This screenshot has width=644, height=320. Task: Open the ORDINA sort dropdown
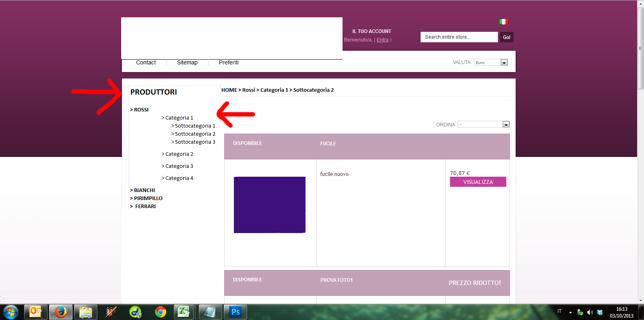pos(484,124)
